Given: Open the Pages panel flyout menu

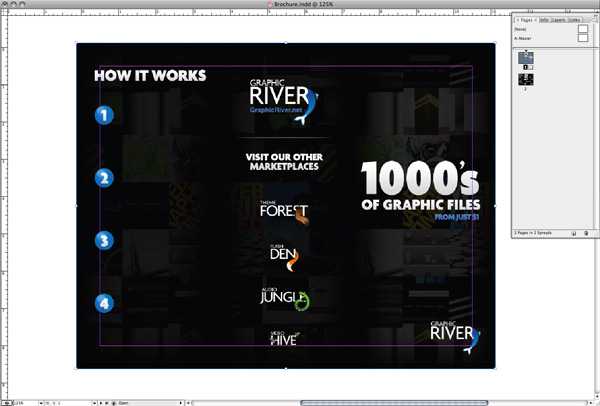Looking at the screenshot, I should point(596,21).
